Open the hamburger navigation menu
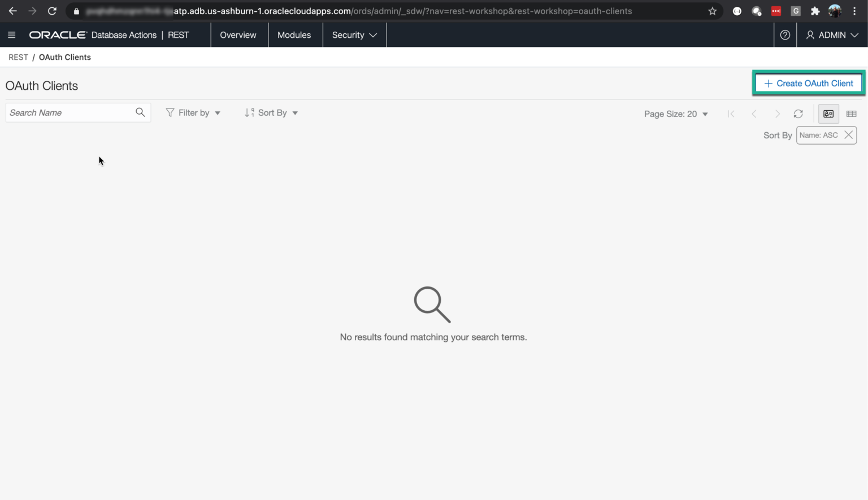This screenshot has width=868, height=500. coord(11,35)
